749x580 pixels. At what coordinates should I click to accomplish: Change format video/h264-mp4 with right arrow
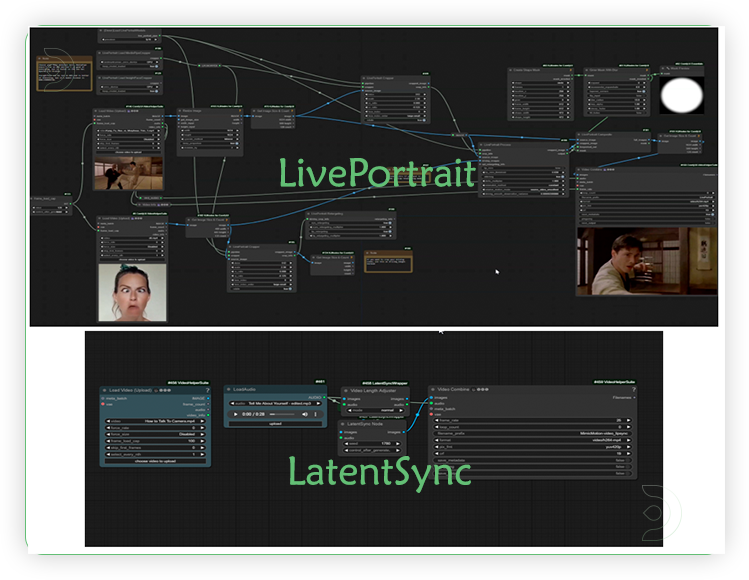(x=629, y=440)
